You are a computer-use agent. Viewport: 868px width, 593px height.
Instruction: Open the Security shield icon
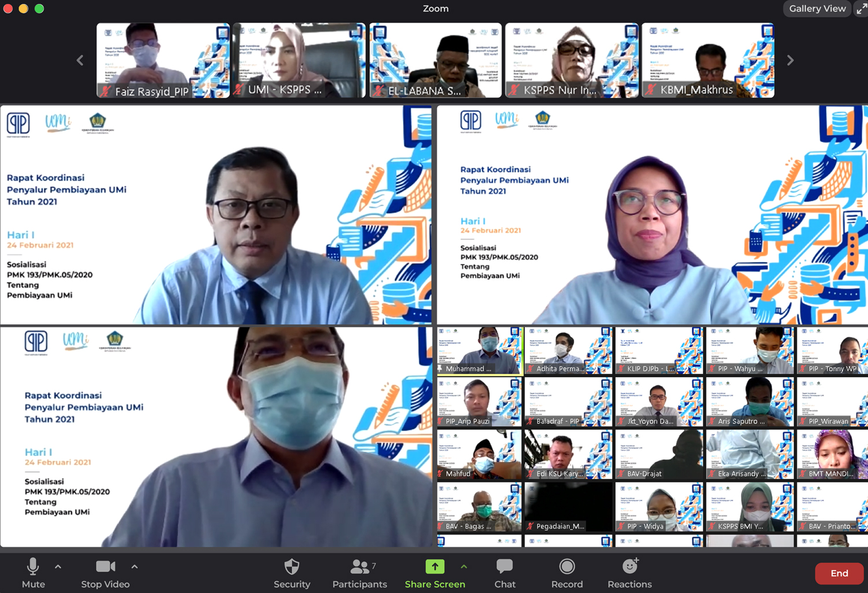tap(292, 567)
